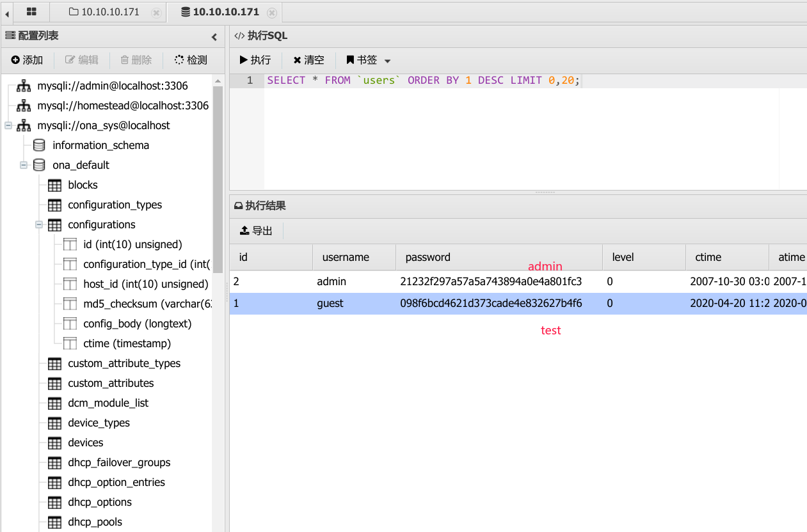The width and height of the screenshot is (807, 532).
Task: Click the tree panel vertical scrollbar
Action: point(218,178)
